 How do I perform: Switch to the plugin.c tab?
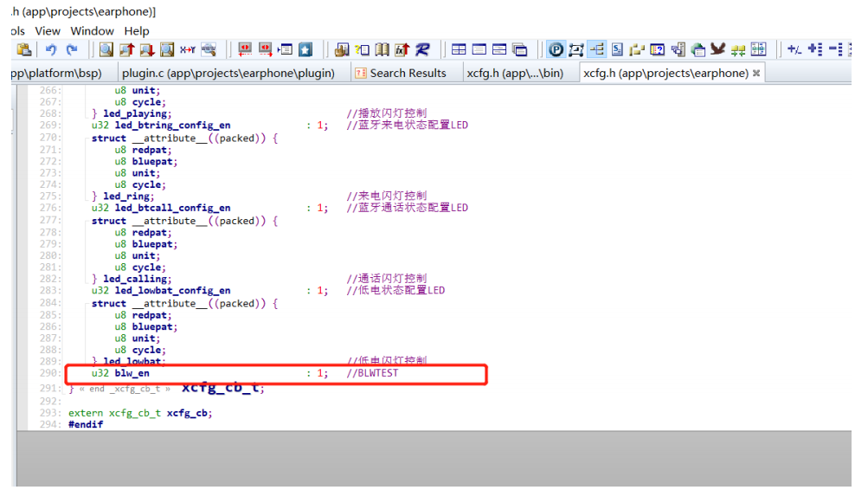pos(228,73)
